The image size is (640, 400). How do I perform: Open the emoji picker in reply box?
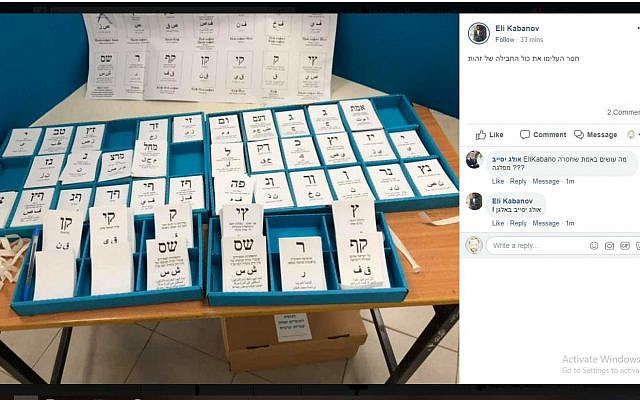click(594, 245)
